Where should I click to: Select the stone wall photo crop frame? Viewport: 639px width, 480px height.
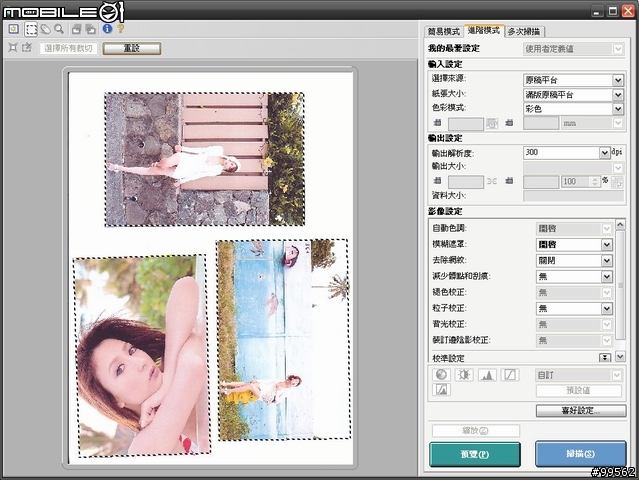[205, 159]
